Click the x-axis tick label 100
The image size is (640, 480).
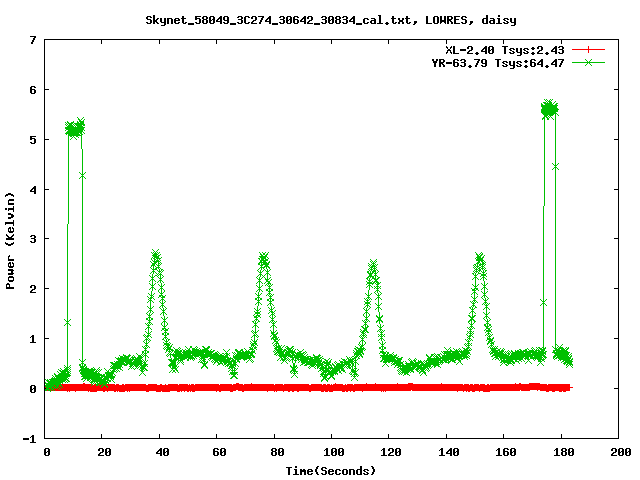coord(334,452)
